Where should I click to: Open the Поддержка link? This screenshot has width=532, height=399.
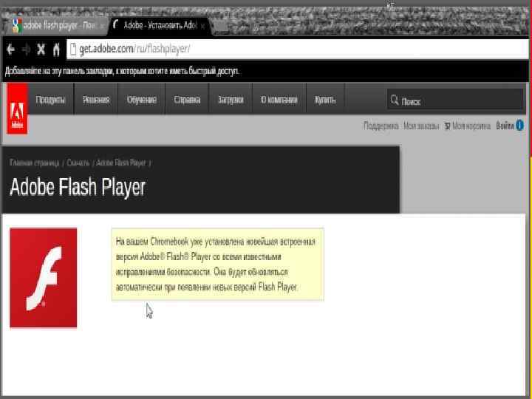point(381,126)
